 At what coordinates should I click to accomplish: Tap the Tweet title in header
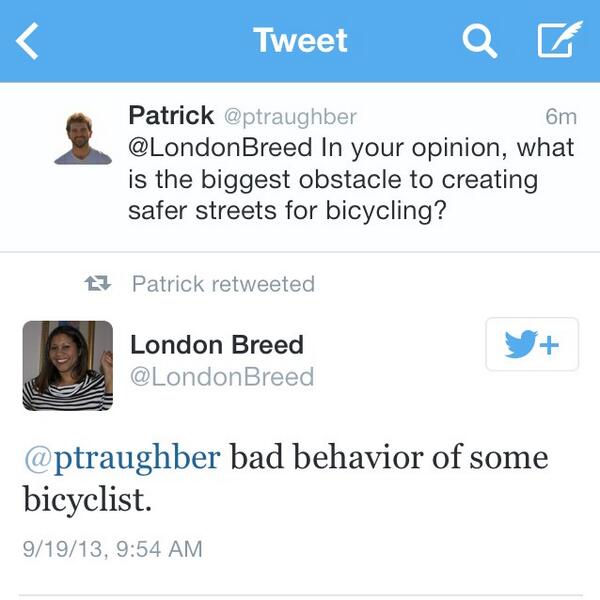(300, 41)
